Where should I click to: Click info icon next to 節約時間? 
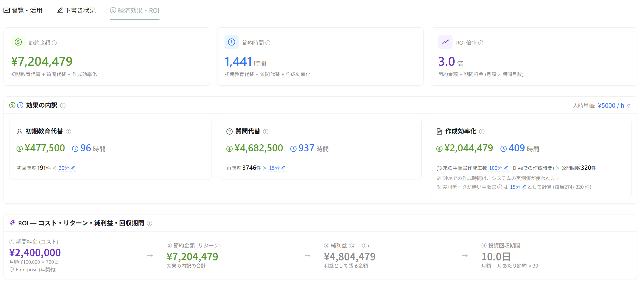(268, 43)
